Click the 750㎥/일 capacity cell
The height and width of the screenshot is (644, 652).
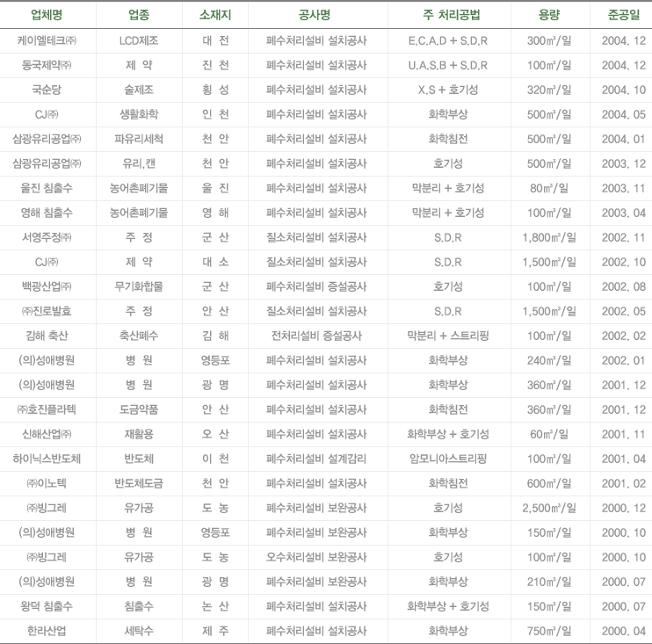pyautogui.click(x=549, y=630)
